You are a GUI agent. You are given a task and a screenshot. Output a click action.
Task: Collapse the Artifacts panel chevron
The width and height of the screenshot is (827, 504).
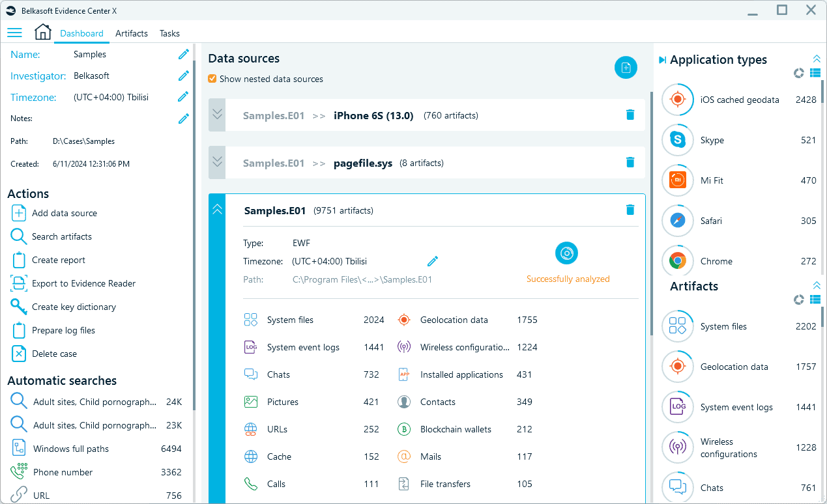[816, 285]
